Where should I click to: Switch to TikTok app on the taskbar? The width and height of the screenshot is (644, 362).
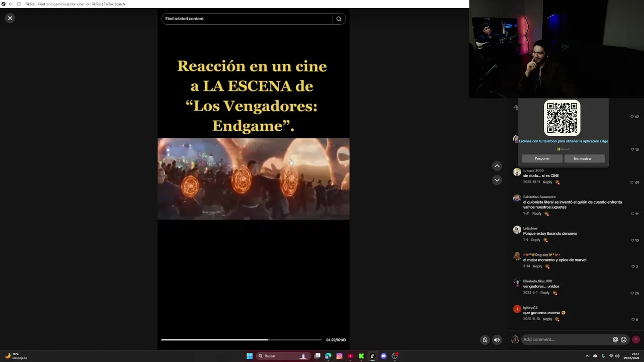372,356
